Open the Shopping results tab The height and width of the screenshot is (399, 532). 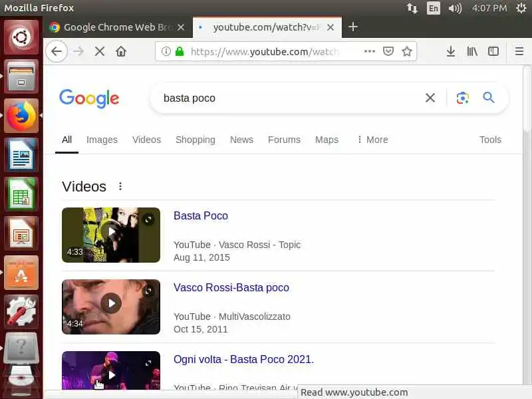tap(196, 140)
